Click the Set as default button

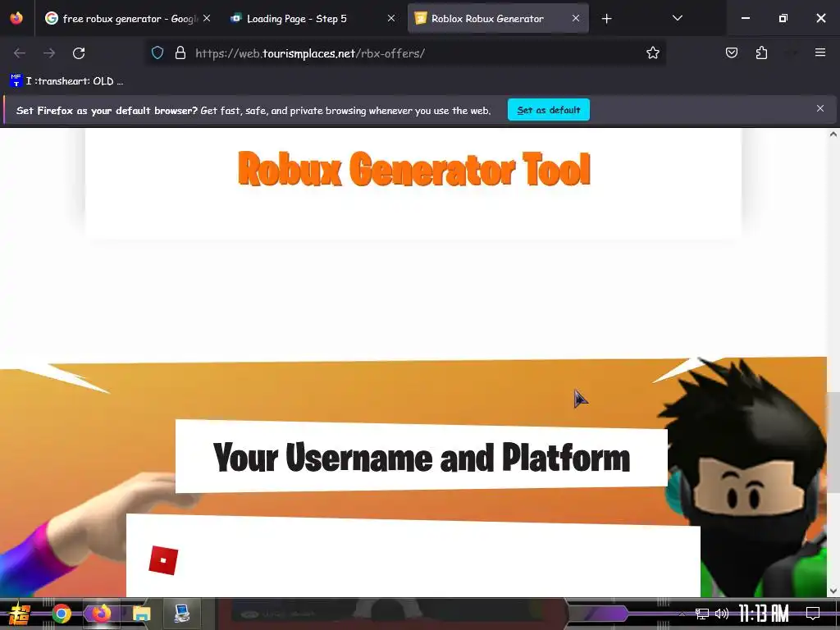pos(549,110)
